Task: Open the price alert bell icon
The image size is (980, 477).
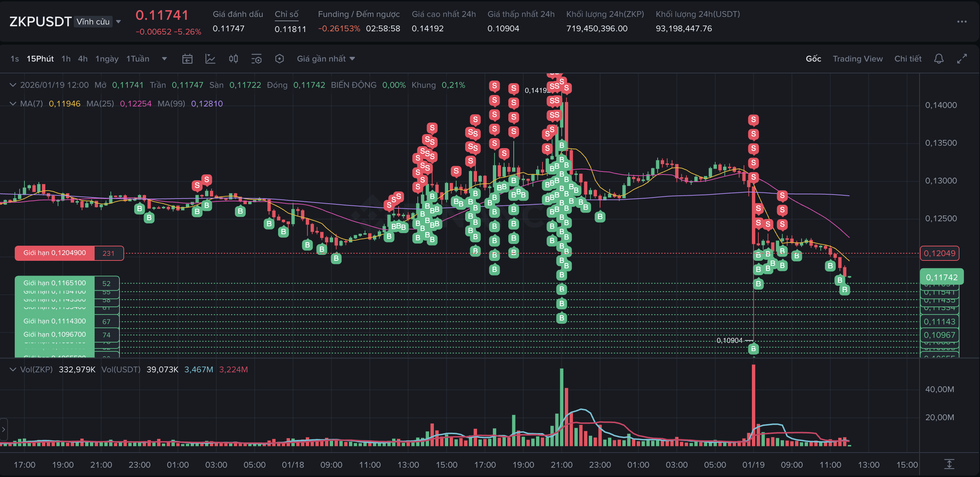Action: (939, 59)
